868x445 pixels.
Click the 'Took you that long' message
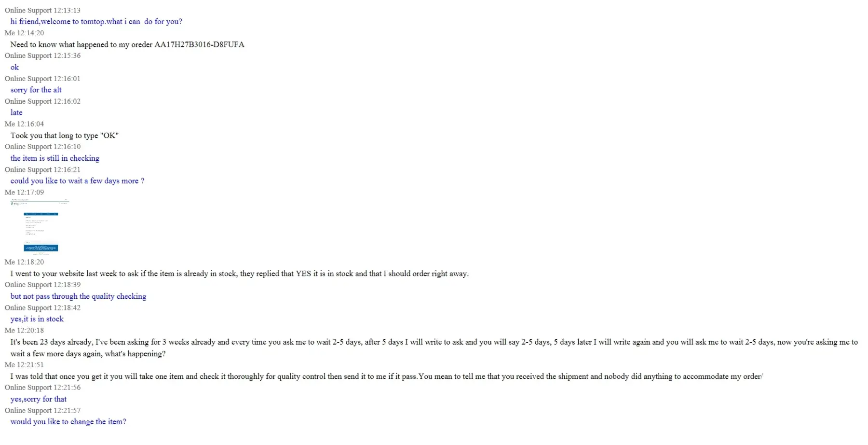point(65,136)
